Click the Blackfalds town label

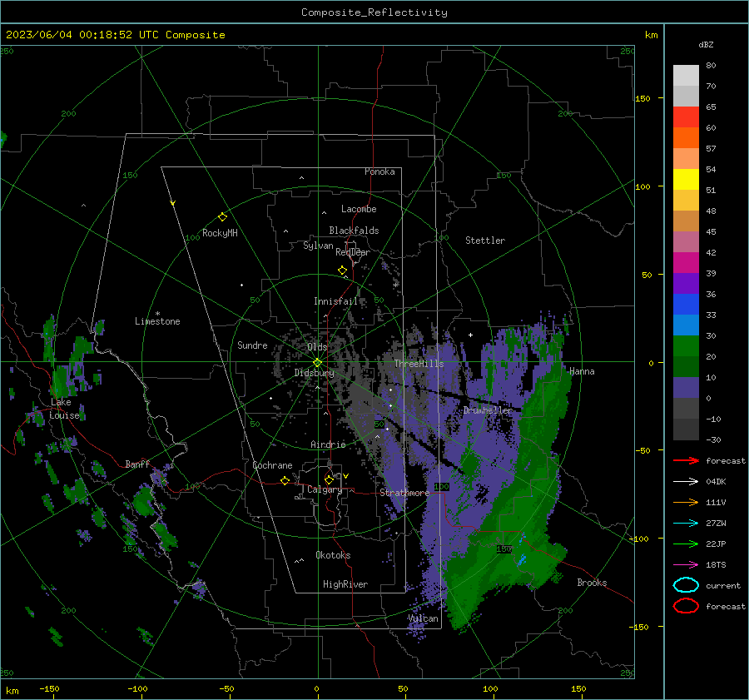354,231
